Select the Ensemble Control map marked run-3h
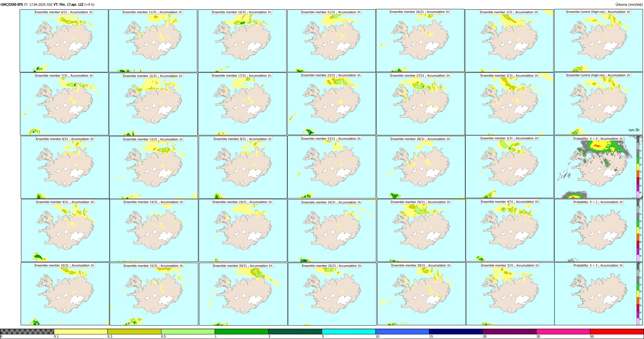The image size is (644, 339). point(598,103)
